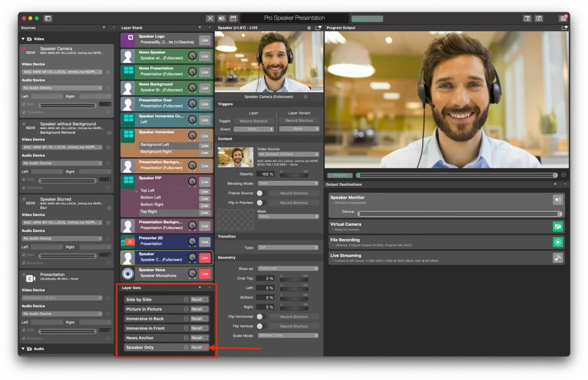Click the News Speaker layer volume knob

(192, 56)
